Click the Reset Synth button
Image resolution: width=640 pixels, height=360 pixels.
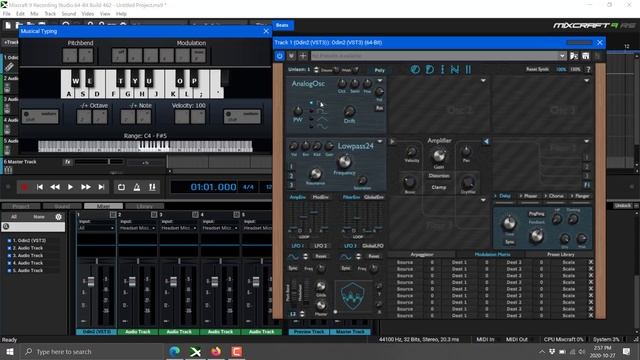(x=537, y=69)
